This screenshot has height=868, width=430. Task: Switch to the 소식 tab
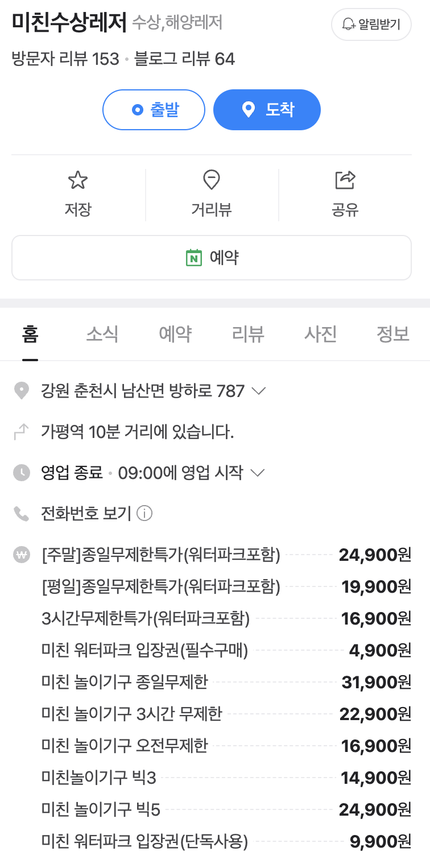pyautogui.click(x=102, y=334)
